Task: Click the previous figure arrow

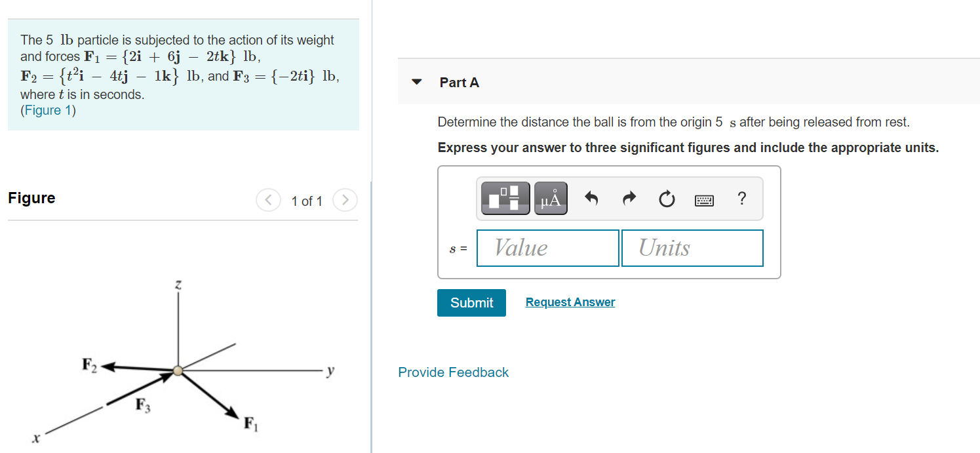Action: pos(268,200)
